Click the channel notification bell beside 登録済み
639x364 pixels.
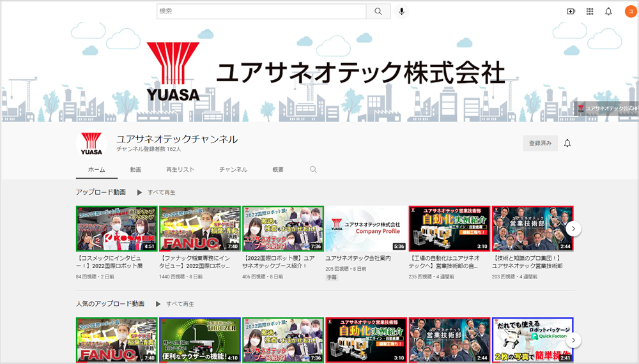(x=567, y=143)
